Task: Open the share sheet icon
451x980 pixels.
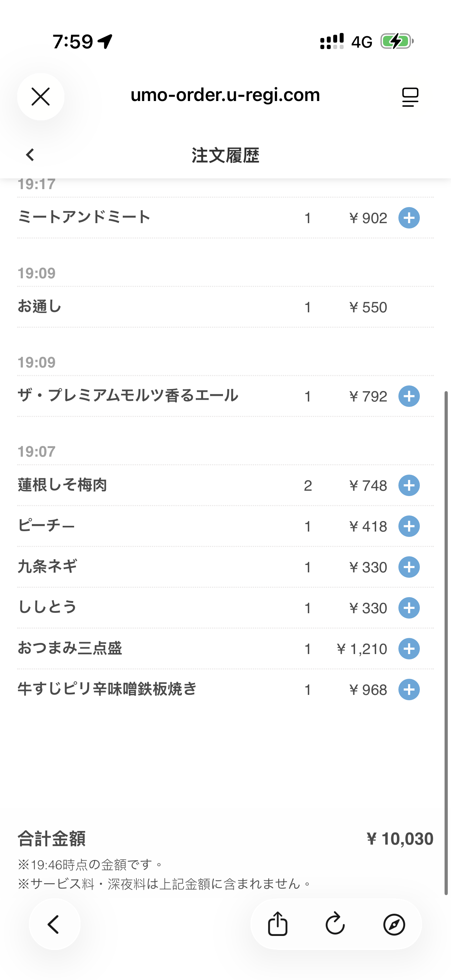Action: coord(278,924)
